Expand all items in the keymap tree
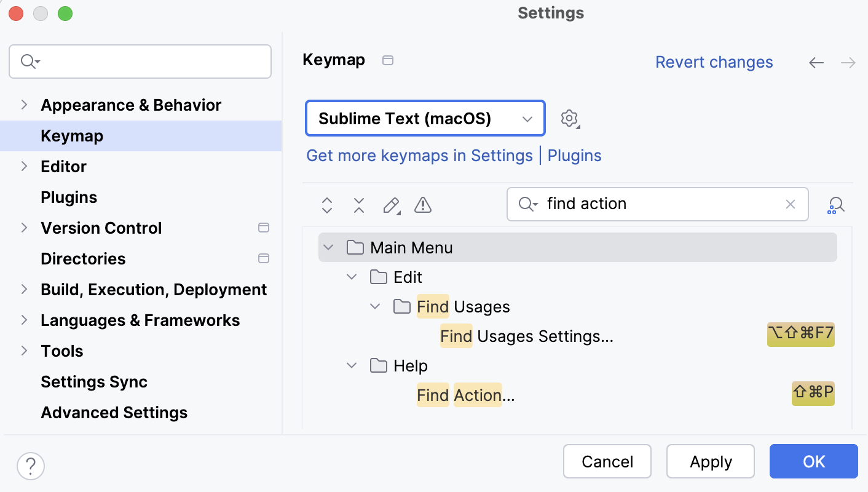 326,205
